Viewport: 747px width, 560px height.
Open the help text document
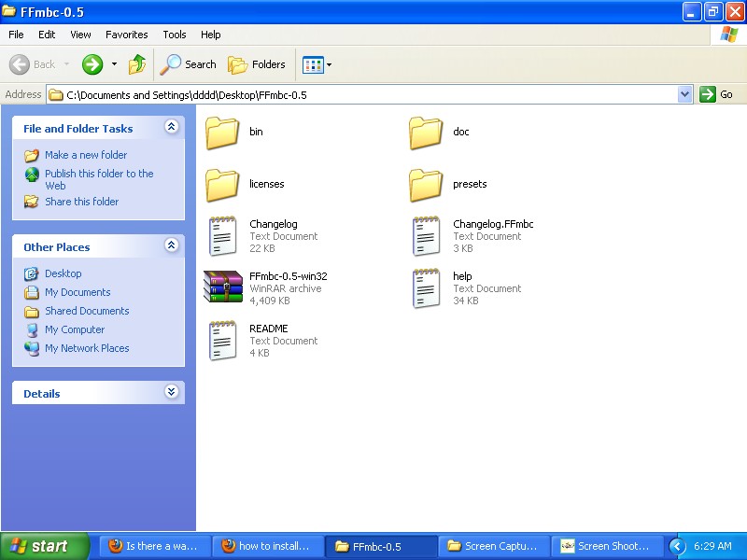tap(426, 288)
